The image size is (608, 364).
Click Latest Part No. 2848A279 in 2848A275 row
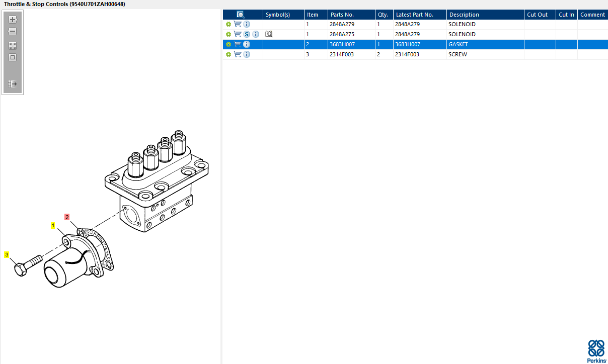(x=407, y=34)
